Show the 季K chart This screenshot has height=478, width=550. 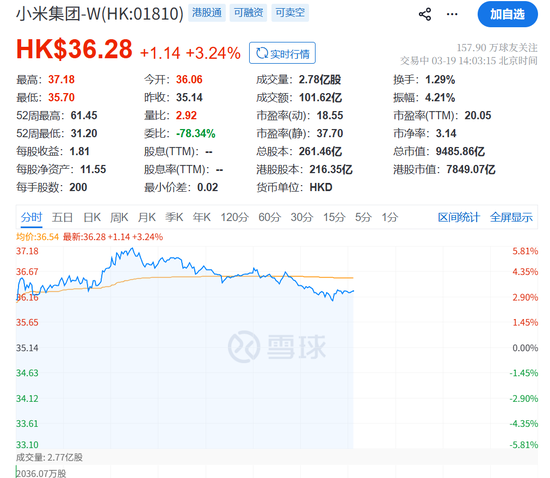tap(174, 217)
